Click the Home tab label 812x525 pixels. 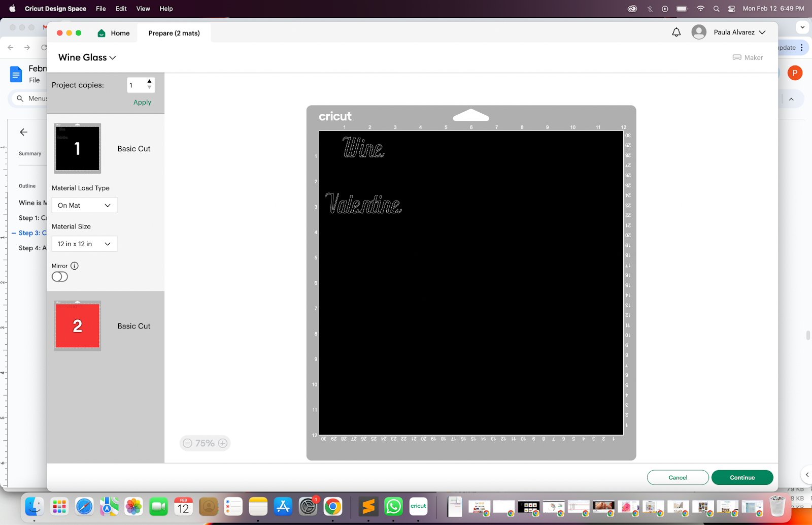point(120,33)
